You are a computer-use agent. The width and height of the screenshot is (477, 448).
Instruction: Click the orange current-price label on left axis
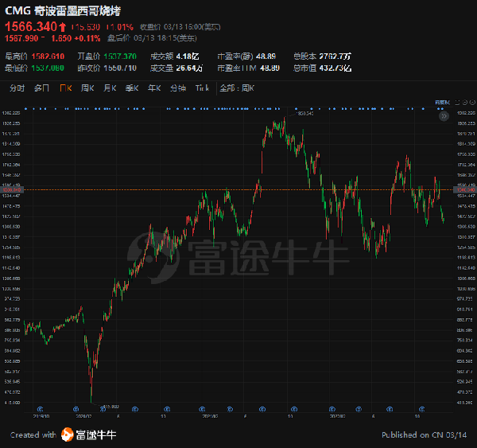[12, 189]
